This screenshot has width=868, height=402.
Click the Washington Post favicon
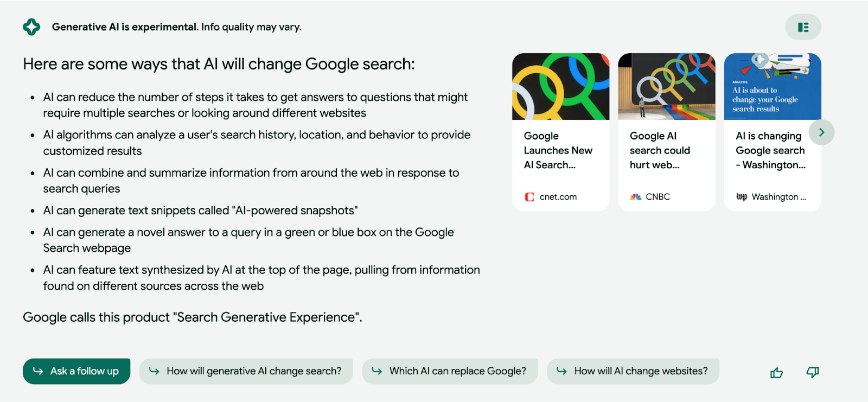pos(742,197)
